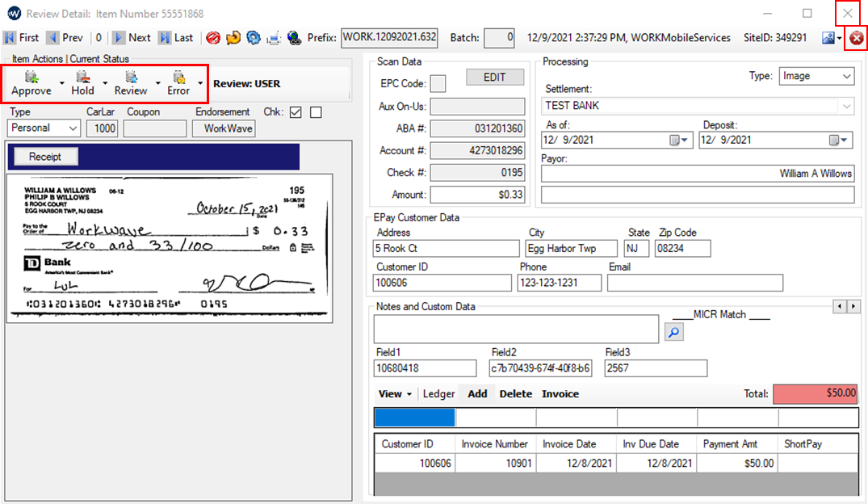Viewport: 868px width, 504px height.
Task: Toggle the EPC Code checkbox
Action: pos(438,84)
